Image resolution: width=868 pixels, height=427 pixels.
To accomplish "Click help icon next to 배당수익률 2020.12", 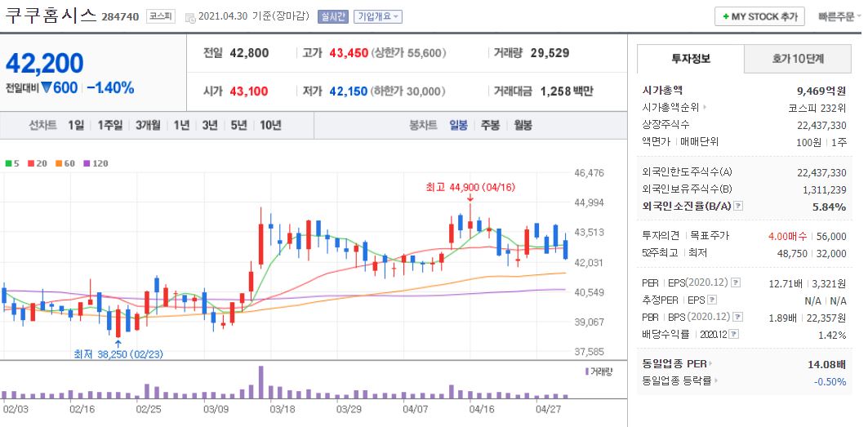I will coord(734,335).
